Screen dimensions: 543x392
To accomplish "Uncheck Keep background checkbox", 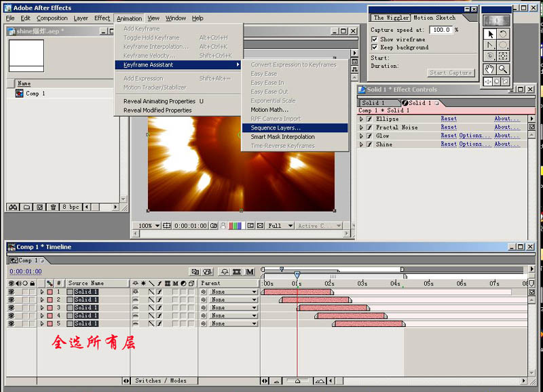I will [x=375, y=47].
